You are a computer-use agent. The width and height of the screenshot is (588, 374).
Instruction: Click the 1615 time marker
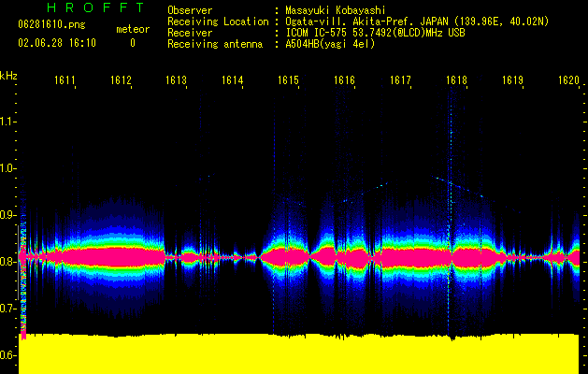[288, 80]
